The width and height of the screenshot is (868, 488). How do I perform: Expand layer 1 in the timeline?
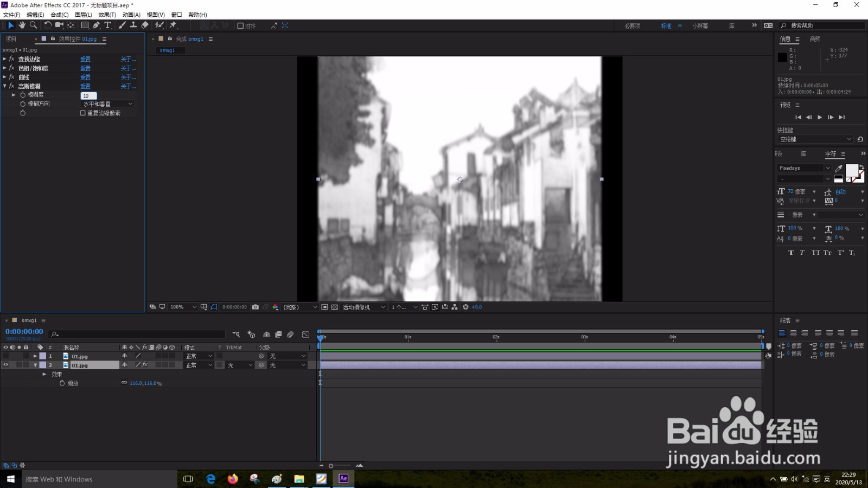[x=35, y=356]
